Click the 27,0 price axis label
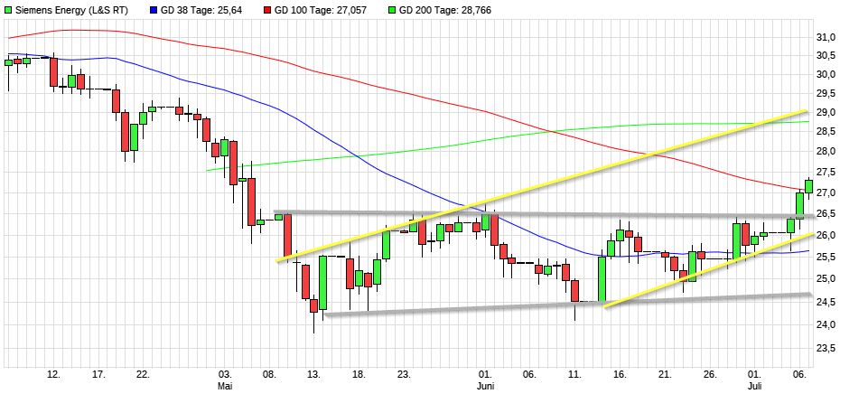The width and height of the screenshot is (868, 394). click(826, 192)
